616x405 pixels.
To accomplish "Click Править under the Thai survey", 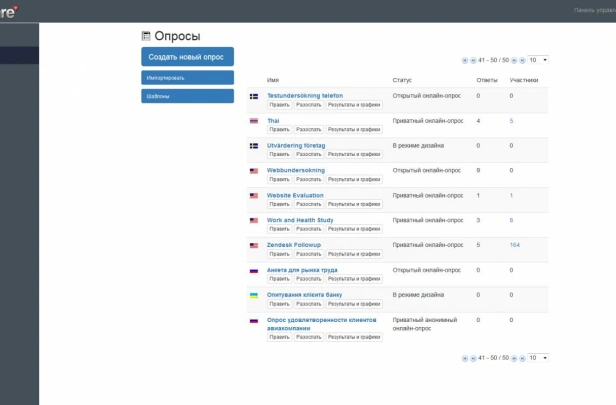I will tap(279, 130).
